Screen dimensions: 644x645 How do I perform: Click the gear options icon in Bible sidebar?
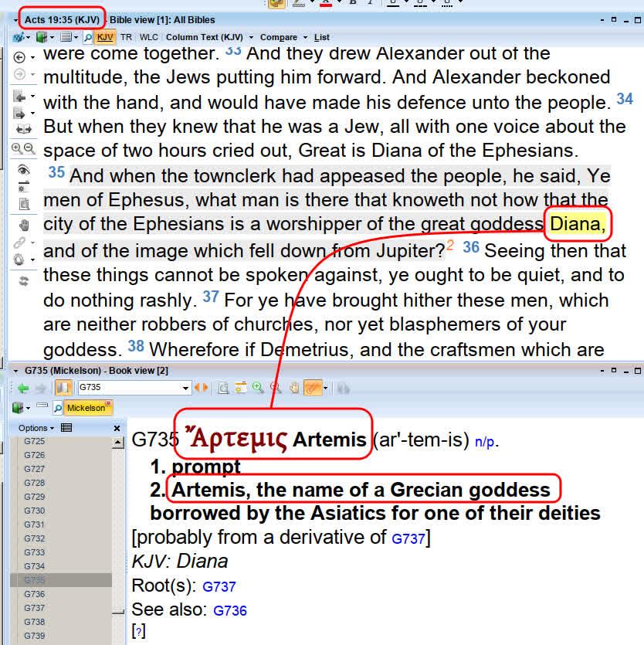click(20, 260)
